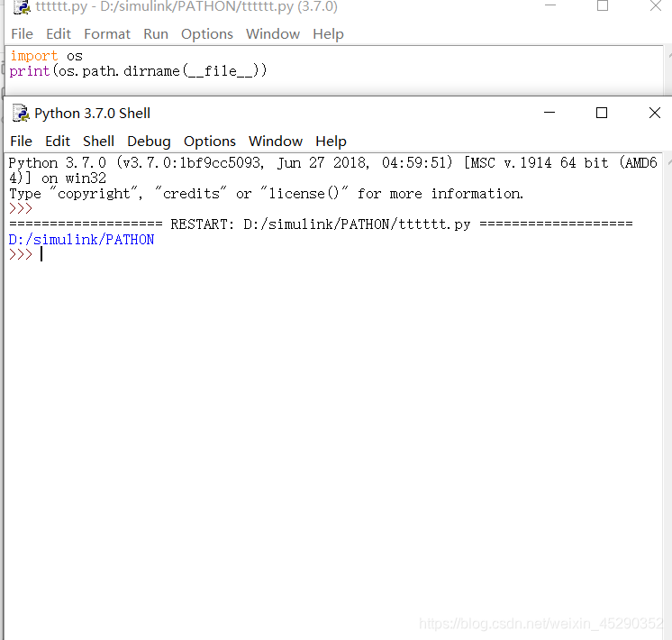Click the 'Type "copyright", "credits"' info line
The image size is (672, 640).
pos(266,194)
